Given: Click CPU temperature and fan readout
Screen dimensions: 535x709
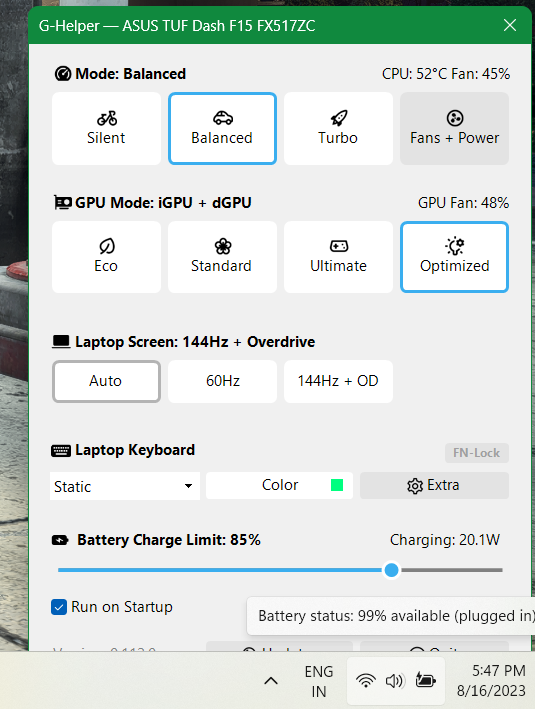Looking at the screenshot, I should pos(446,74).
